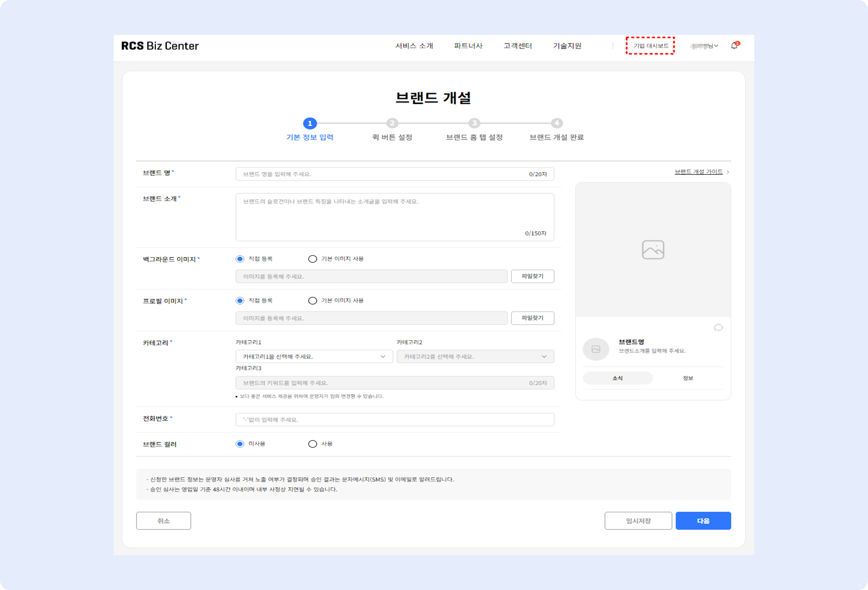The width and height of the screenshot is (868, 590).
Task: Expand the user account dropdown in header
Action: (704, 46)
